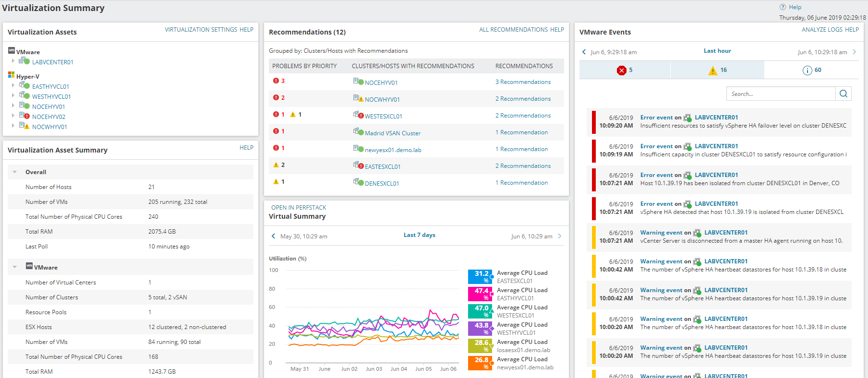
Task: Click the newyesx01 orange 26.8% legend swatch
Action: click(480, 363)
